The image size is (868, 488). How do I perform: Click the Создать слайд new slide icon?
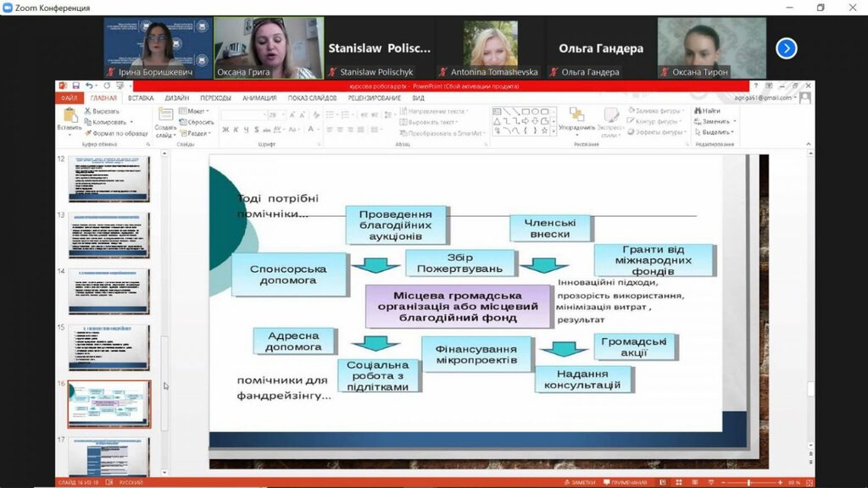pyautogui.click(x=165, y=115)
